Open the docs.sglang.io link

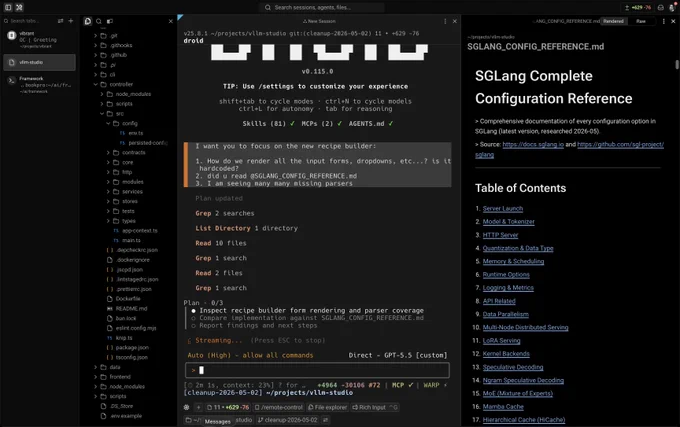[x=533, y=144]
